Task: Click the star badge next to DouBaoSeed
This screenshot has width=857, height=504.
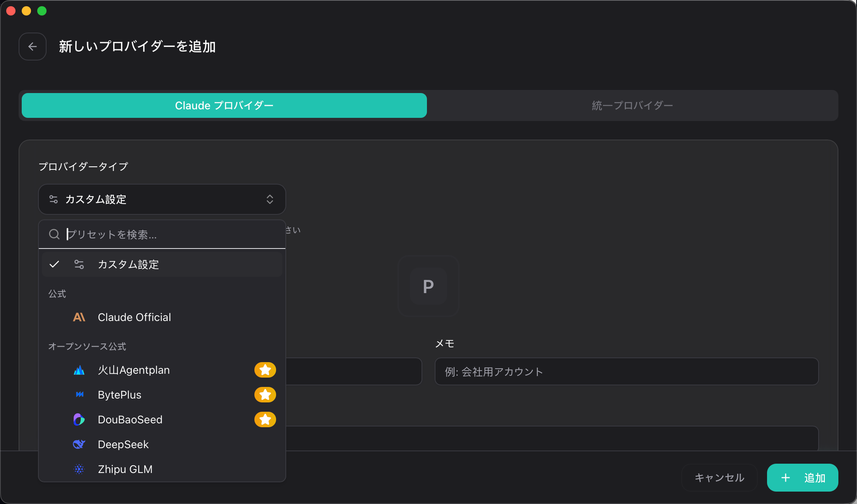Action: [x=265, y=419]
